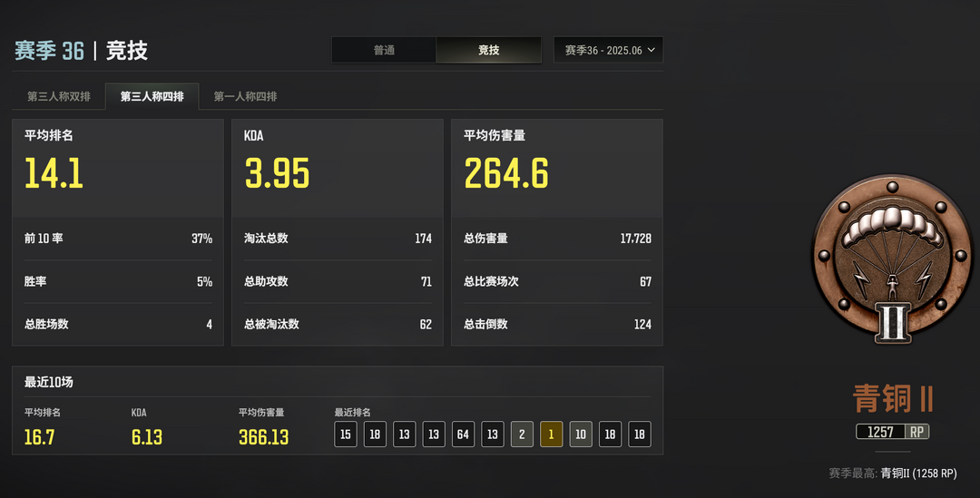Click recent rank box showing 64
This screenshot has height=498, width=980.
463,435
